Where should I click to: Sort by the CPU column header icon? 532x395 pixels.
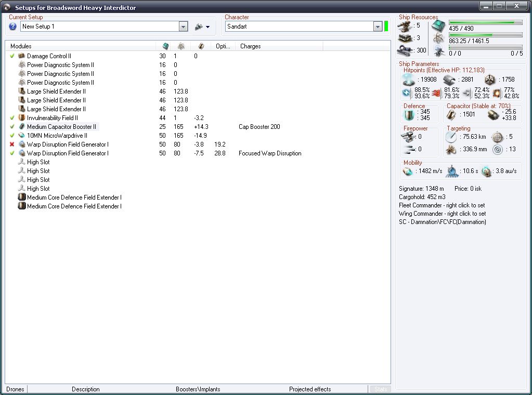[x=165, y=46]
